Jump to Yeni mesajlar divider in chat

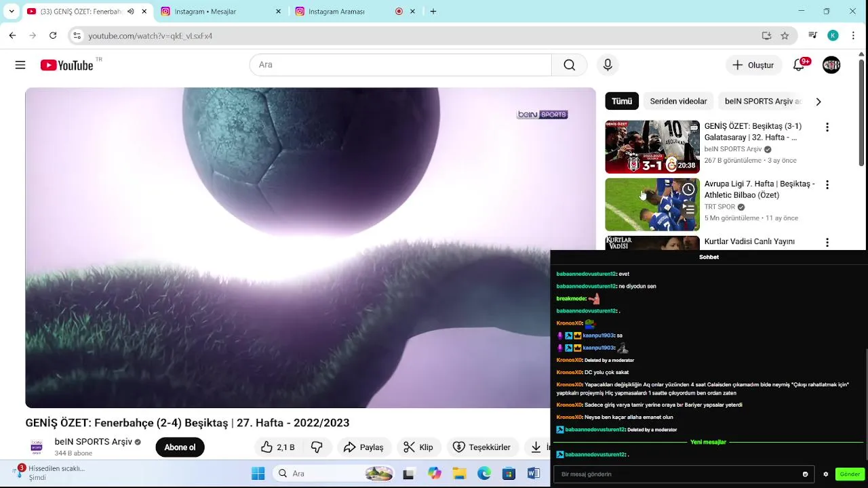tap(708, 442)
